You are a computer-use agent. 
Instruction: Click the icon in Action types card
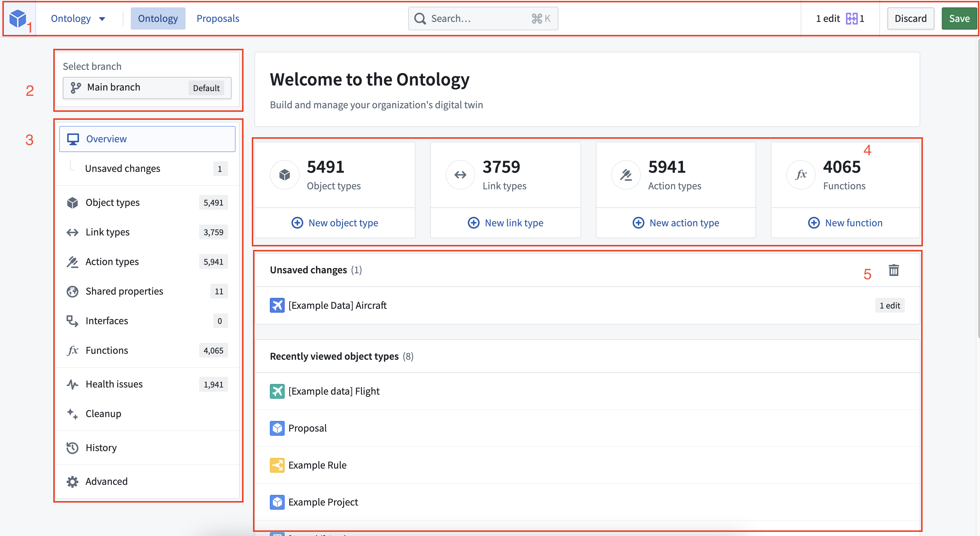point(626,175)
